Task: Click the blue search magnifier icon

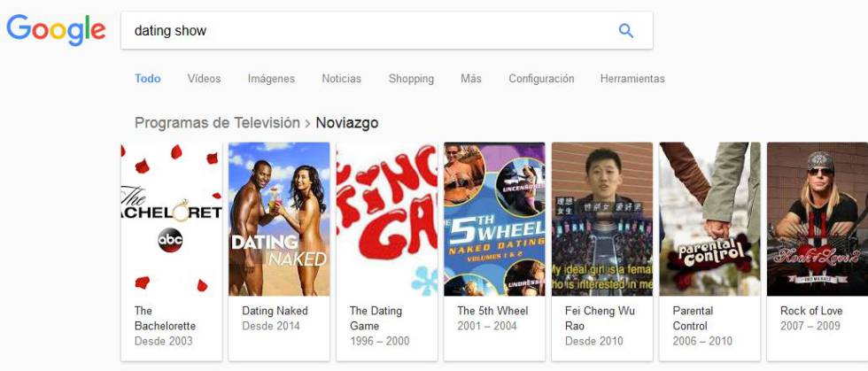Action: (626, 30)
